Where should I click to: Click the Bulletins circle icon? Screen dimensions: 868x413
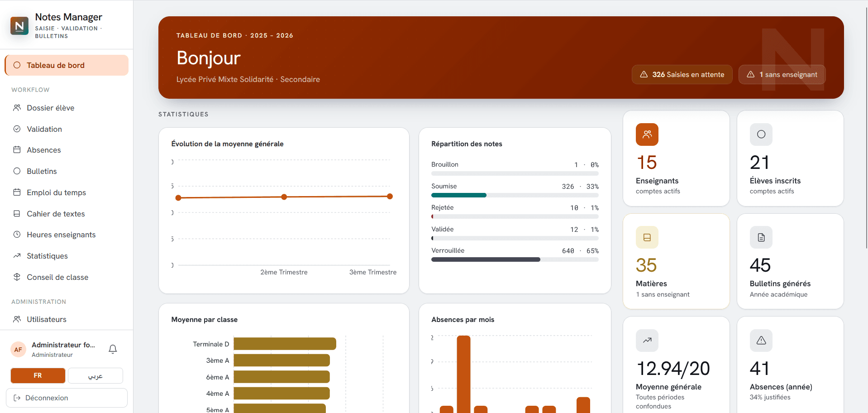(17, 171)
